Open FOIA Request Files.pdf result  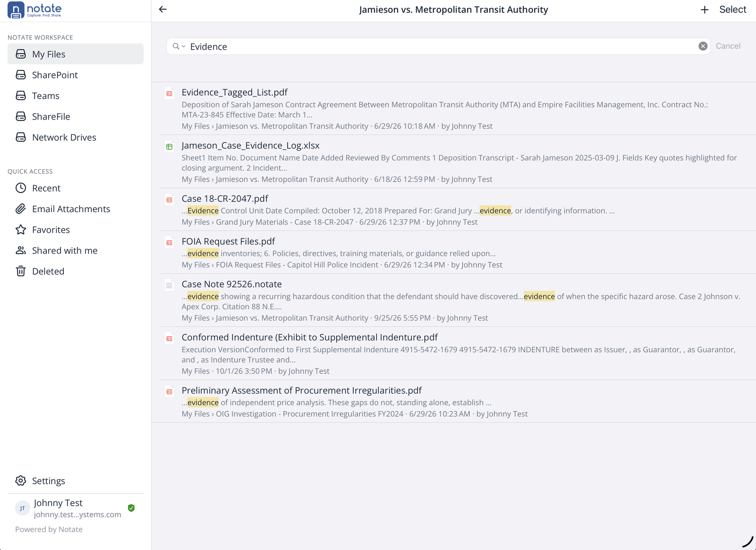454,252
